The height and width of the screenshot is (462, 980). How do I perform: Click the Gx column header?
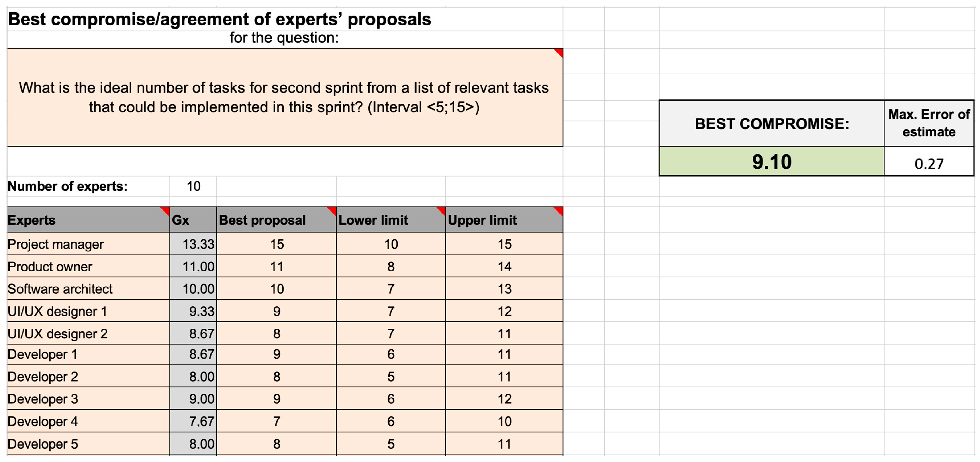(x=193, y=220)
